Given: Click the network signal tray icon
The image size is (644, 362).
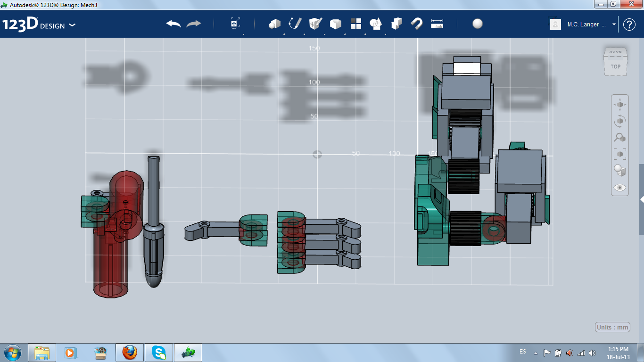Looking at the screenshot, I should coord(581,353).
